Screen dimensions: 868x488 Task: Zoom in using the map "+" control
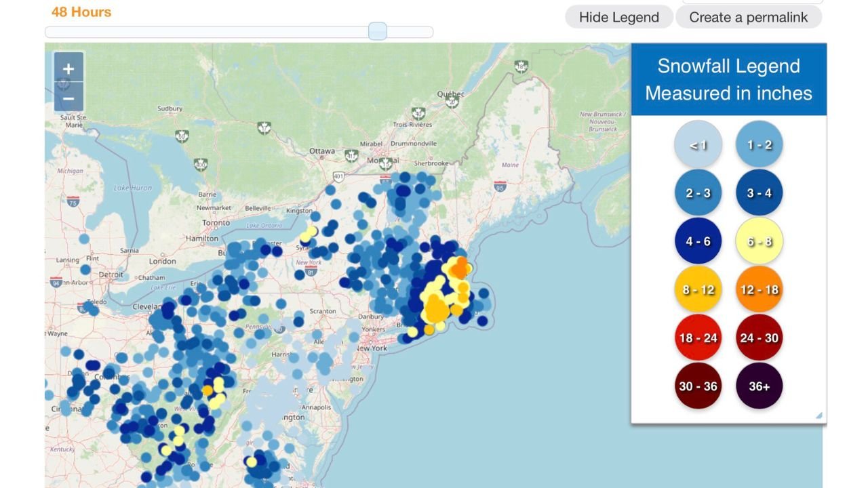[68, 68]
